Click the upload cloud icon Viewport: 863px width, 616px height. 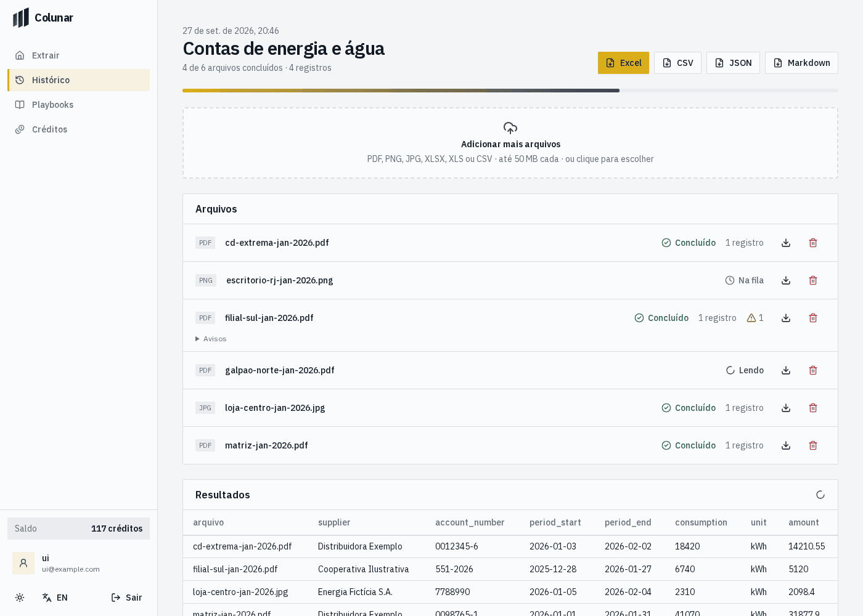point(510,128)
